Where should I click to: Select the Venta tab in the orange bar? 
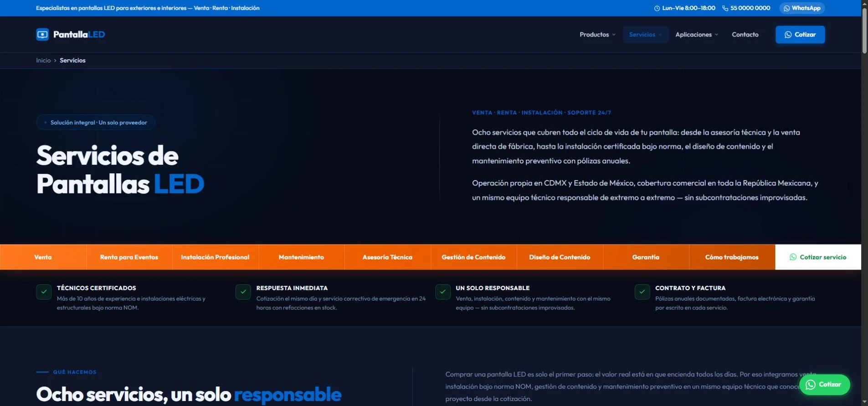(43, 257)
